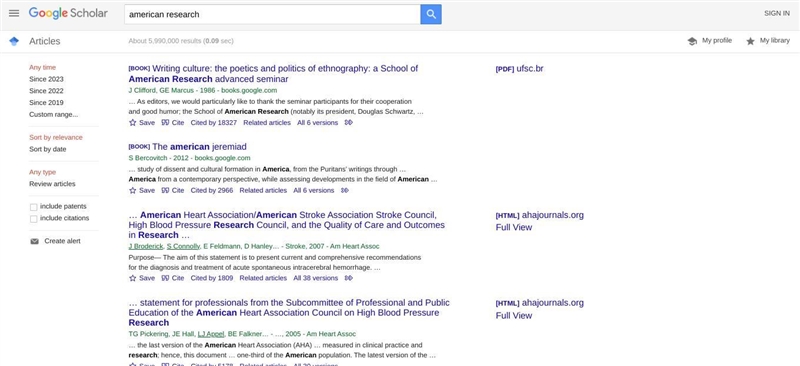Click the S Bercovitch - 2012 byline
This screenshot has height=366, width=800.
(189, 158)
